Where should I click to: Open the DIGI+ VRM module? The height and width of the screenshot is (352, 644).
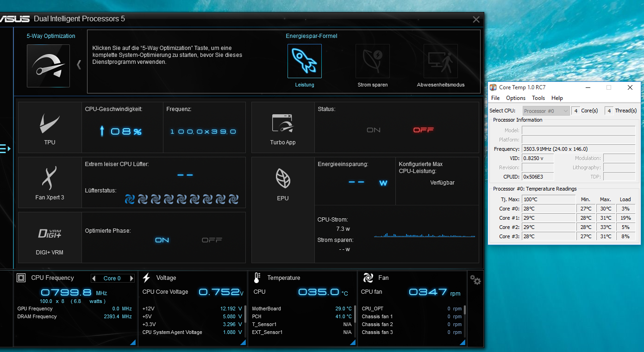[50, 237]
